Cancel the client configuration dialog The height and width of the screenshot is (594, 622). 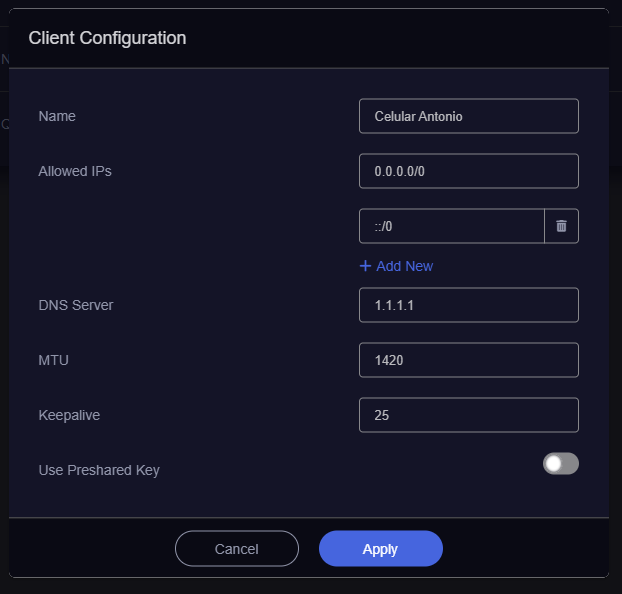click(x=237, y=549)
